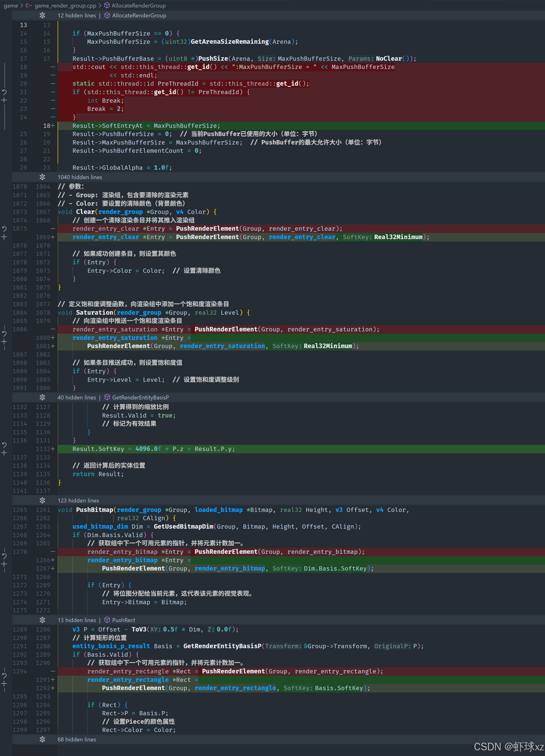Click game_render_group.cpp in the breadcrumb
545x756 pixels.
65,5
